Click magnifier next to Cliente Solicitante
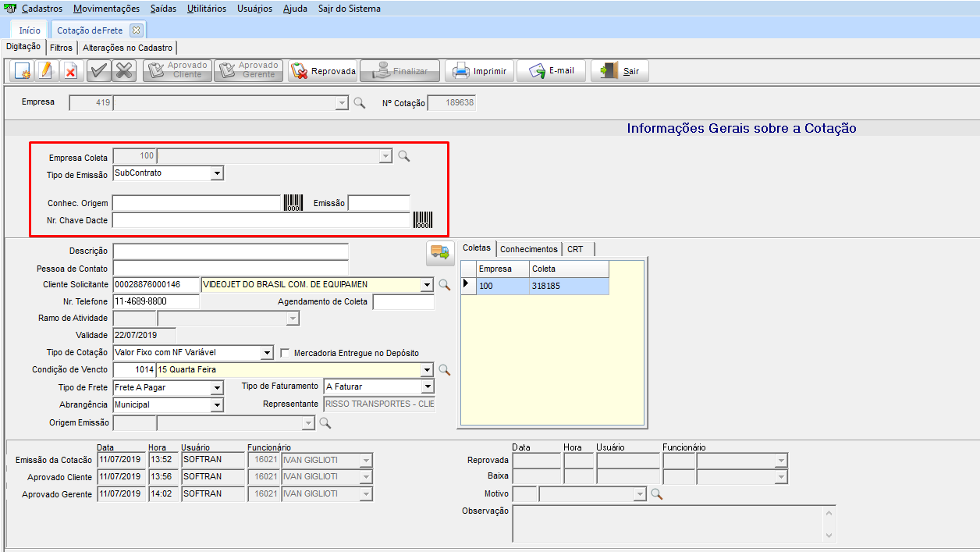Screen dimensions: 980x552 click(x=444, y=285)
